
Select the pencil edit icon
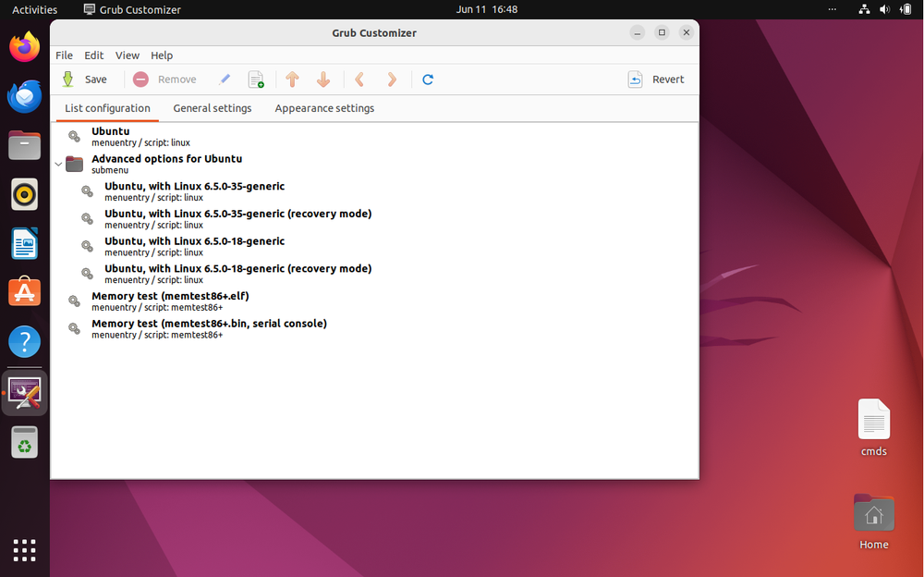[x=225, y=80]
